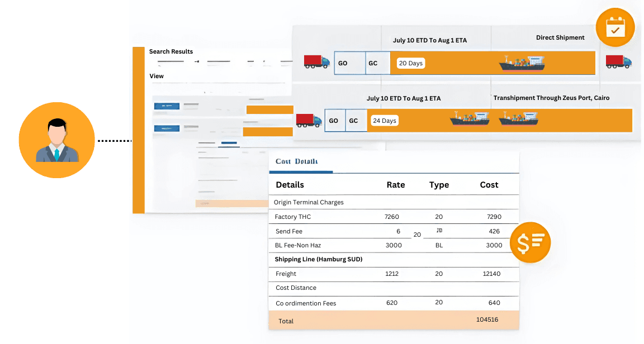Click the GO box in the 20 Days row

click(343, 63)
